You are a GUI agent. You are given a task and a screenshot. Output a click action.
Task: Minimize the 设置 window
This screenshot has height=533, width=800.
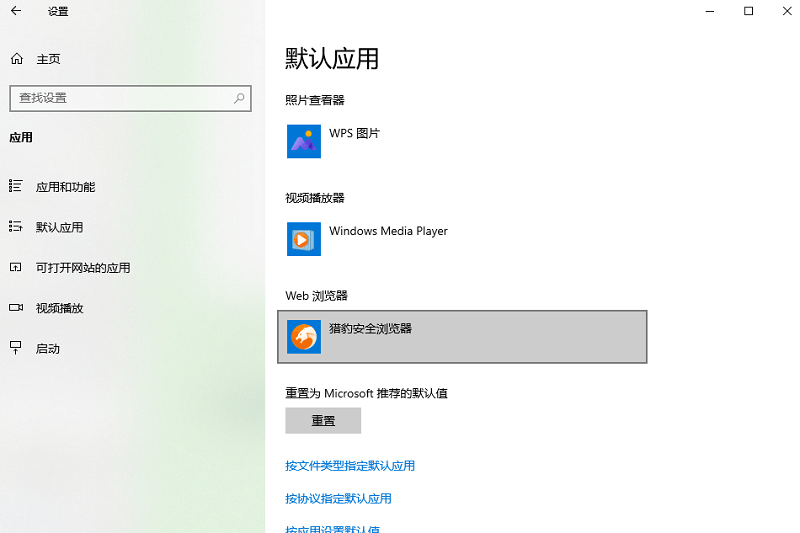pos(710,11)
